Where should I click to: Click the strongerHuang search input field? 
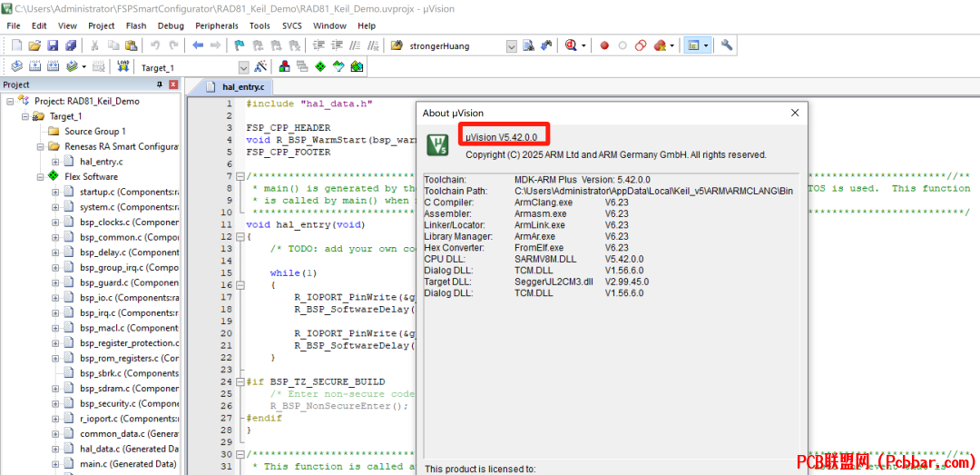[x=456, y=45]
